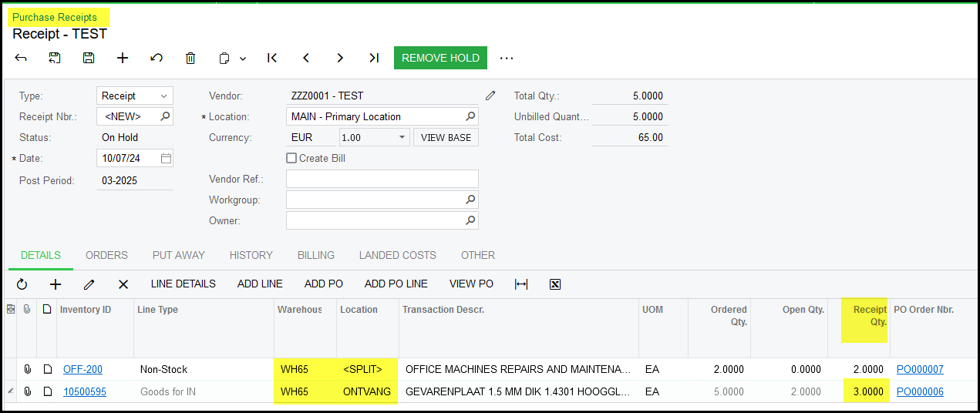Viewport: 980px width, 413px height.
Task: Click the Save disk icon
Action: (89, 58)
